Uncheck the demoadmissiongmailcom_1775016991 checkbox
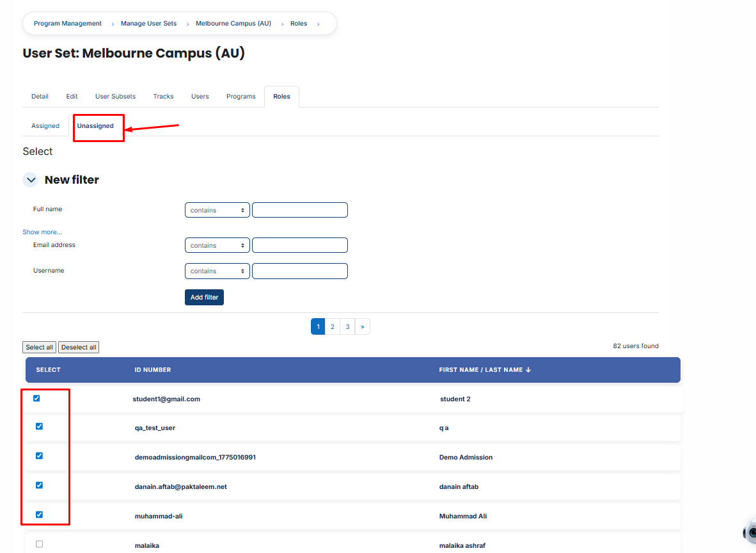Screen dimensions: 756x553 click(x=40, y=456)
